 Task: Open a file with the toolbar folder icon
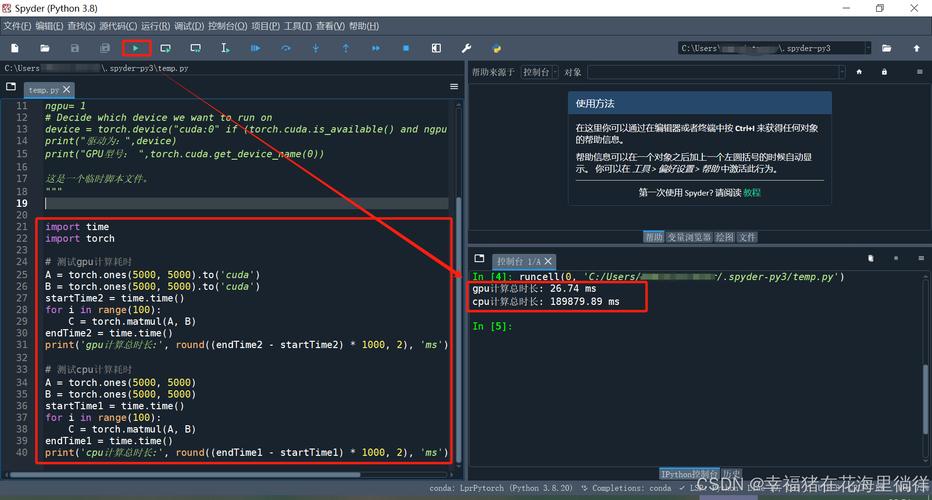click(45, 48)
